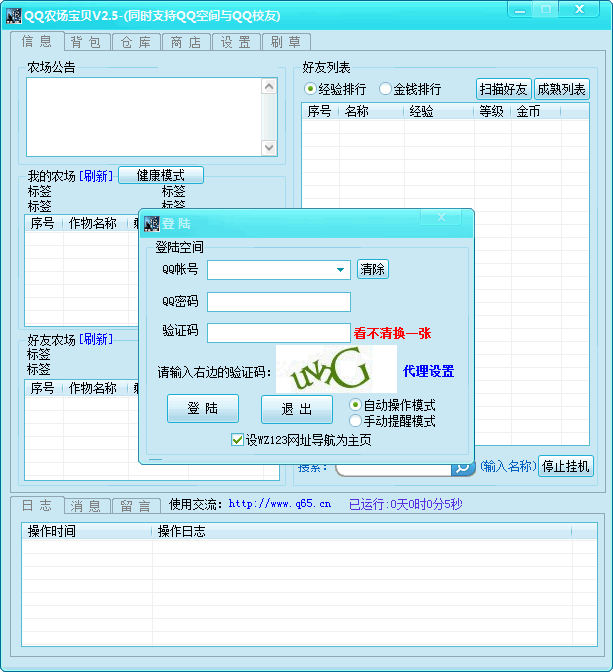Screen dimensions: 613x672
Task: Open the 商店 tab
Action: [x=186, y=42]
